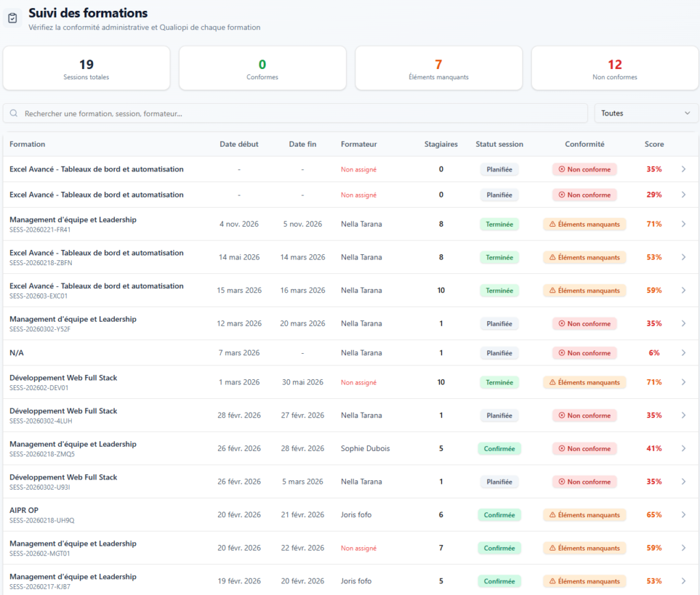The image size is (700, 595).
Task: Expand the SESS-20260302-U93I row arrow
Action: tap(684, 482)
